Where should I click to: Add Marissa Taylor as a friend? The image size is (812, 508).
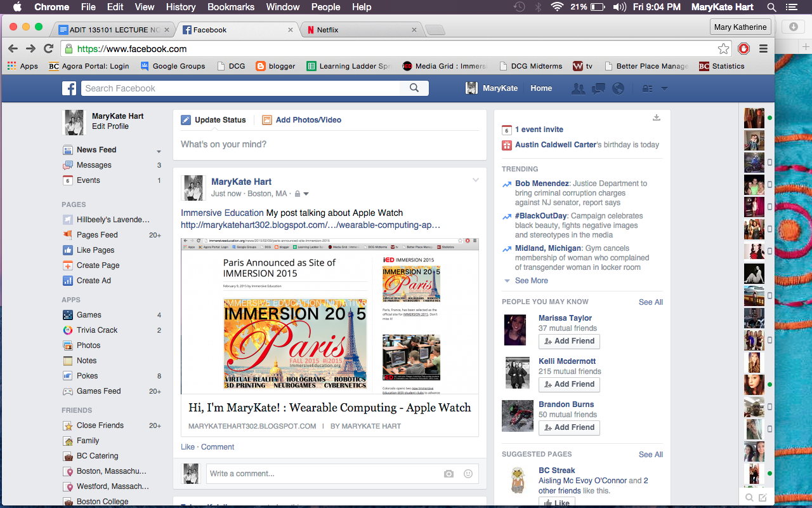tap(569, 341)
